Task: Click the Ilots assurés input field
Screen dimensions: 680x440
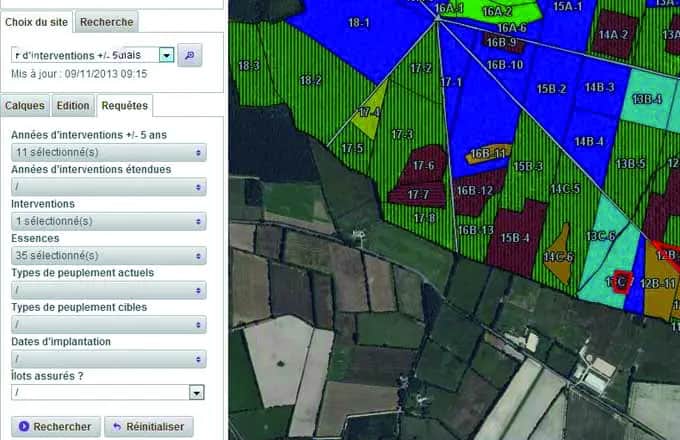Action: click(x=100, y=392)
